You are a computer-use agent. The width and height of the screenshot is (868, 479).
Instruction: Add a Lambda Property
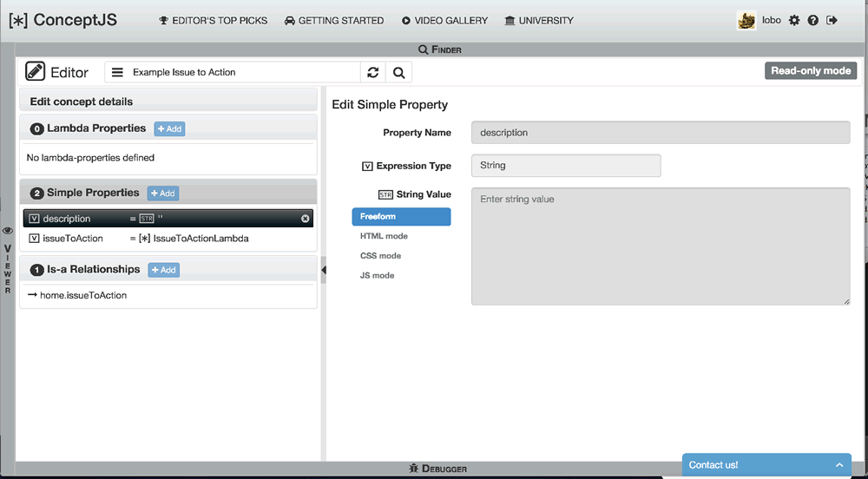point(169,129)
